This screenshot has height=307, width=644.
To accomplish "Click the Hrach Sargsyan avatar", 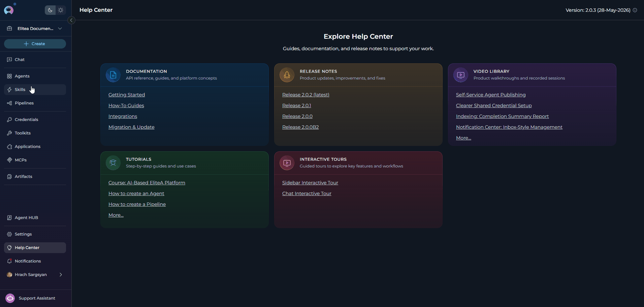I will coord(9,275).
